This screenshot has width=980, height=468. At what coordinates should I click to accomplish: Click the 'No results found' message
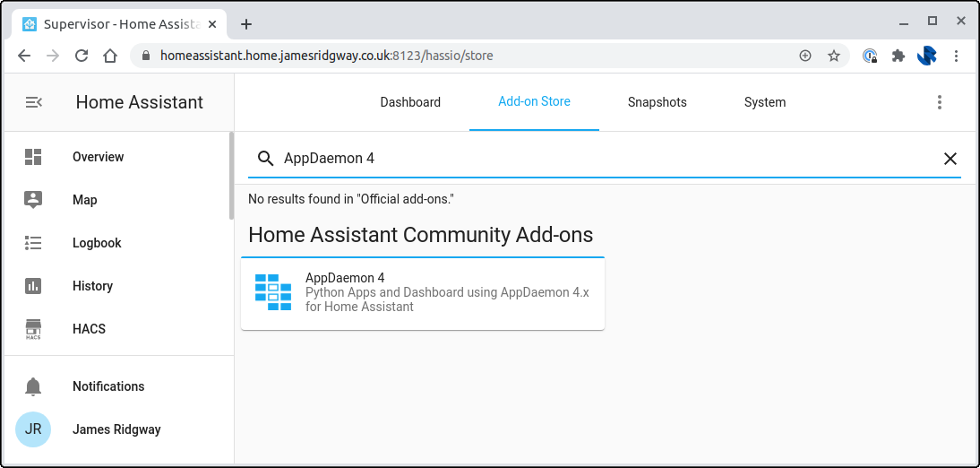pos(350,200)
